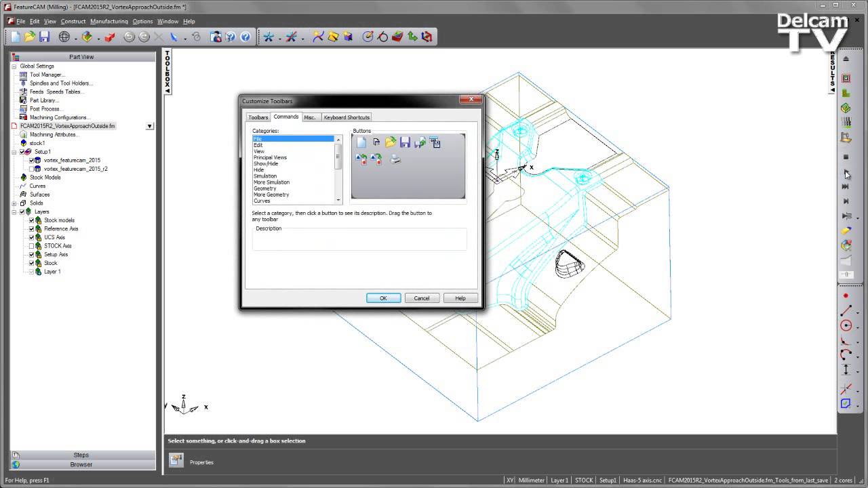The height and width of the screenshot is (488, 868).
Task: Click the globe view toolbar icon
Action: click(64, 37)
